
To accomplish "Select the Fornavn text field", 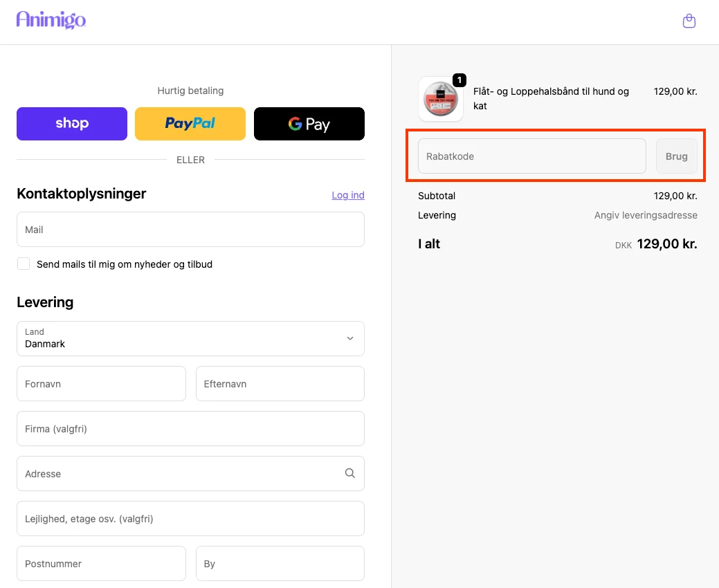I will point(101,384).
